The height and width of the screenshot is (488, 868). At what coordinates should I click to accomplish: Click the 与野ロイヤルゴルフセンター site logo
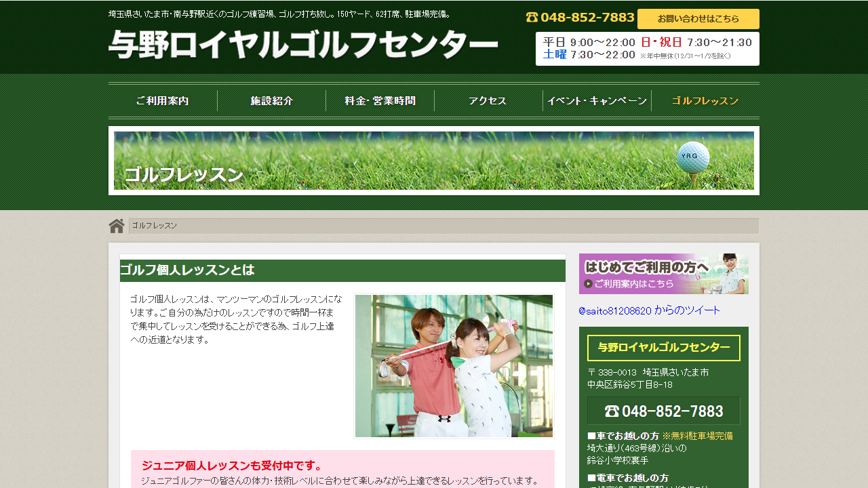303,45
